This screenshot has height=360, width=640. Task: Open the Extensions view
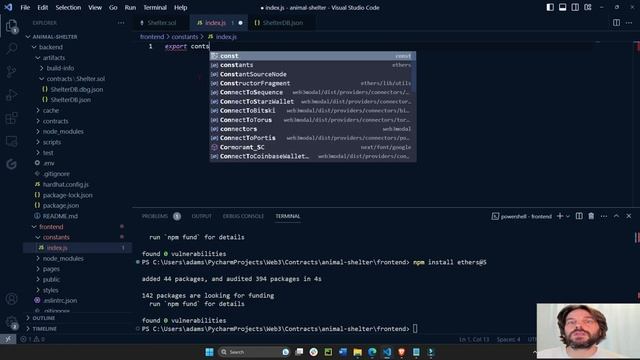point(11,118)
